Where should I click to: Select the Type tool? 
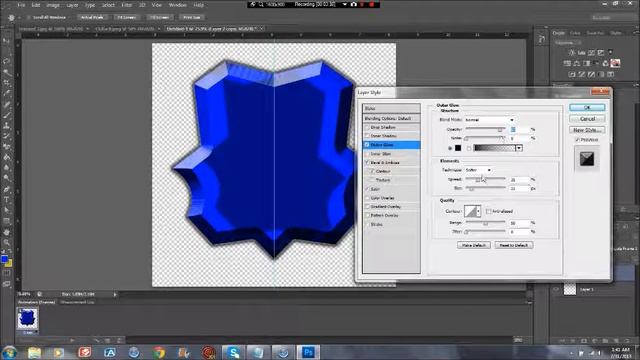coord(7,200)
